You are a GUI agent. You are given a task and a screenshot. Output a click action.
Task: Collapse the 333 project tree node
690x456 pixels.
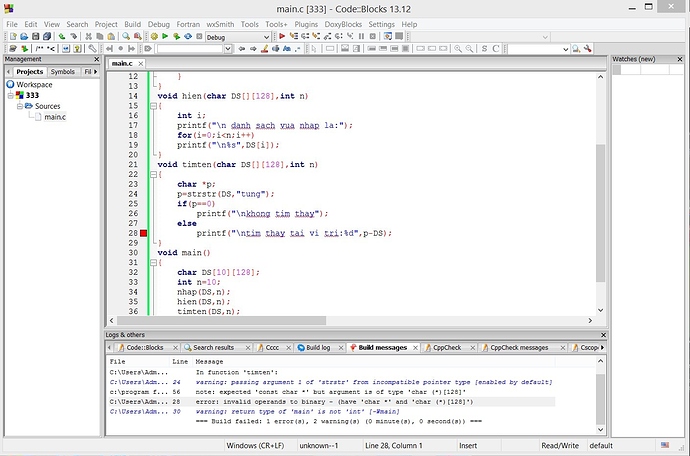point(11,95)
